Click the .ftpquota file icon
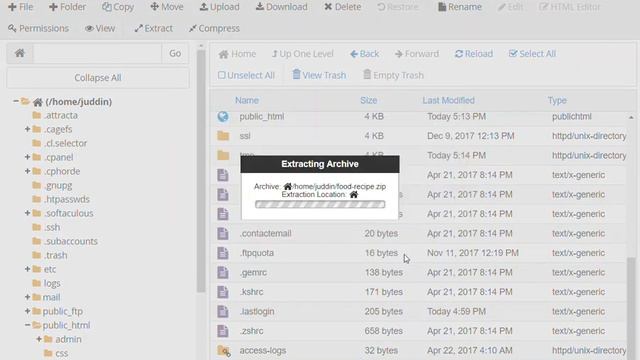Screen dimensions: 640x360 [223, 253]
